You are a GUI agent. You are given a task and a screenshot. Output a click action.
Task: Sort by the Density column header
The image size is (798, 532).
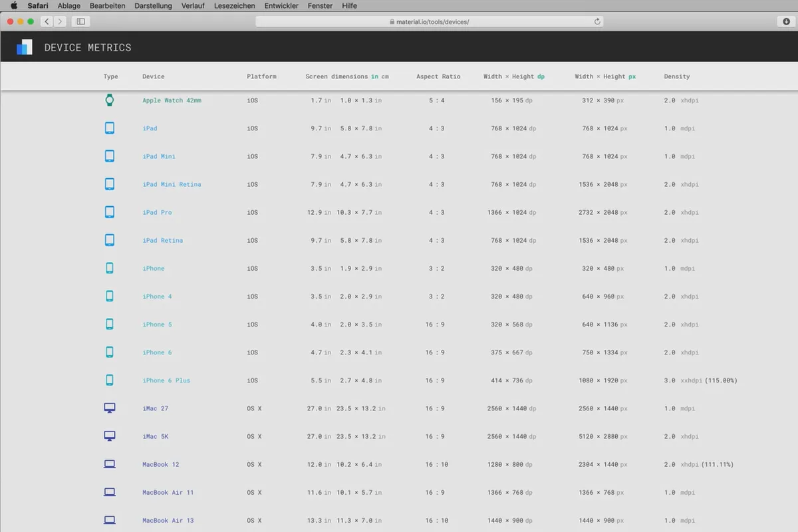677,76
